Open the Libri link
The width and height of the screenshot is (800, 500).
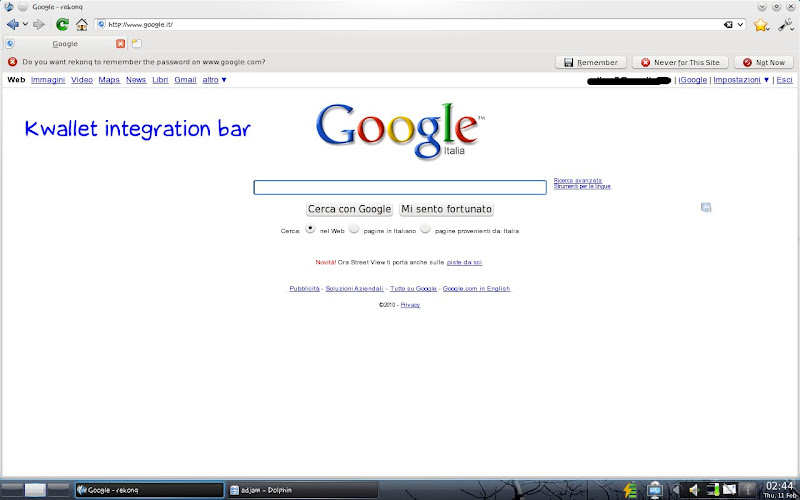160,80
